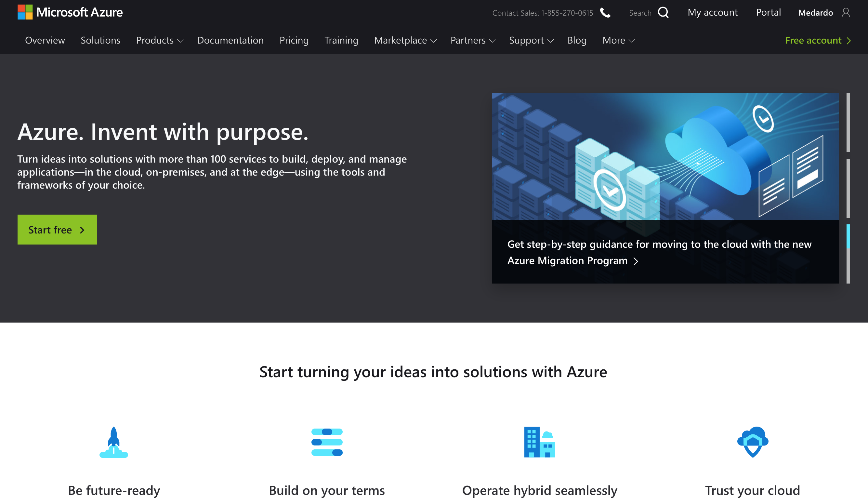Screen dimensions: 868x504
Task: Open the Azure Migration Program link text
Action: point(567,260)
